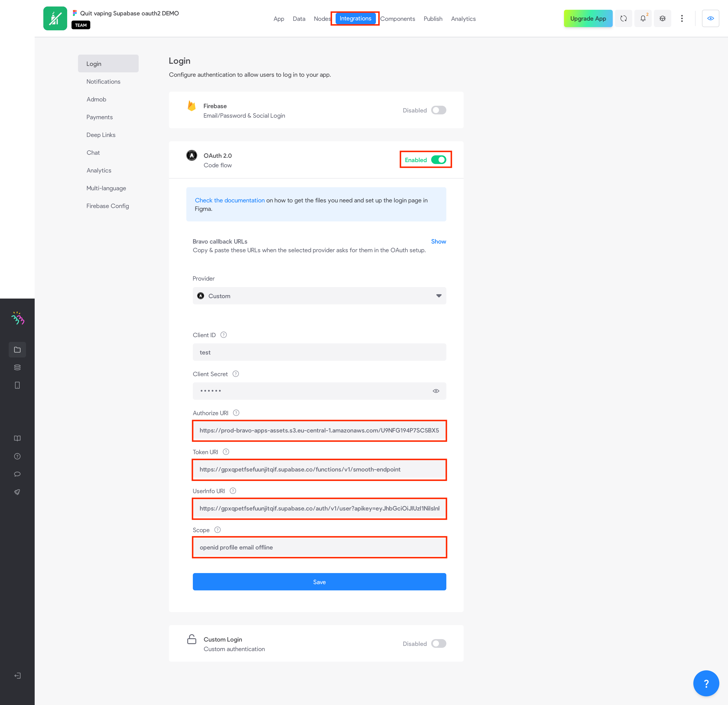Click the Client Secret input field
The height and width of the screenshot is (705, 728).
319,391
